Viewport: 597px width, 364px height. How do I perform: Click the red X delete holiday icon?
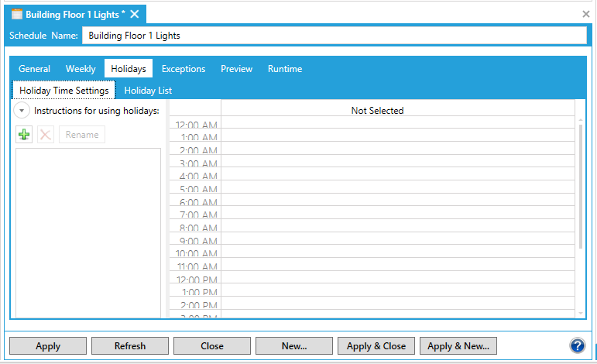tap(46, 135)
